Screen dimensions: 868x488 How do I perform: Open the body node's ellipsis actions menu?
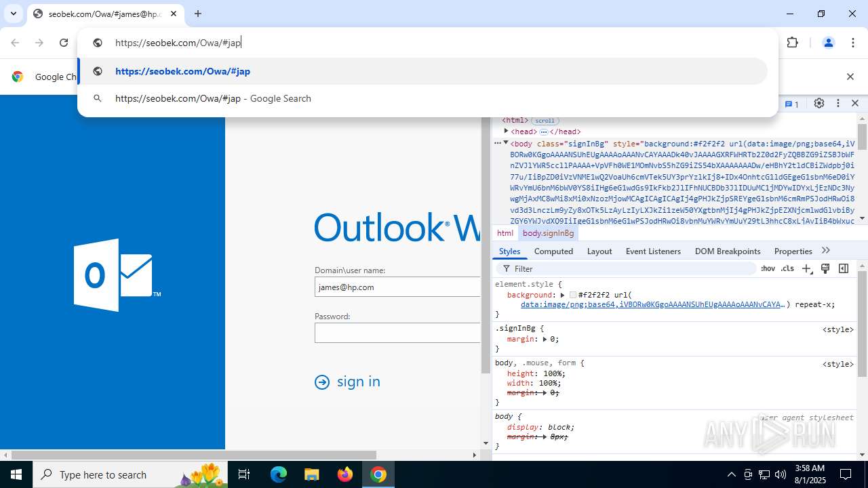pos(497,143)
